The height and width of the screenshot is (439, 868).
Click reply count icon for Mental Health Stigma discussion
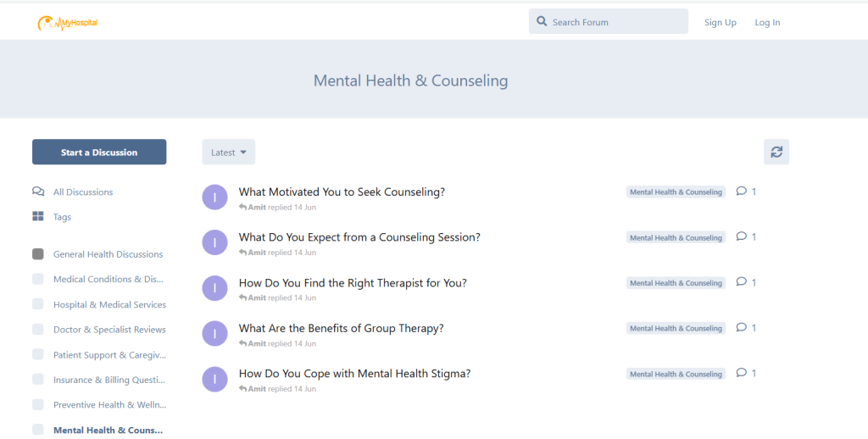[742, 373]
